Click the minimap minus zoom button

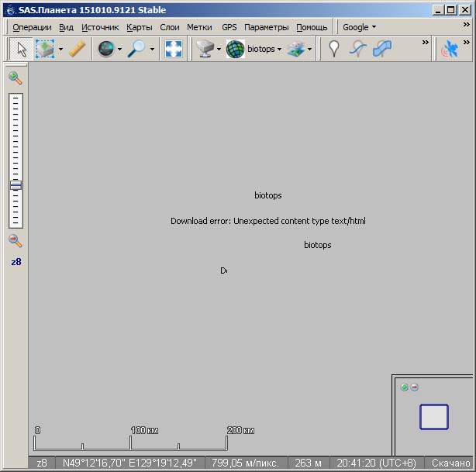pyautogui.click(x=415, y=388)
